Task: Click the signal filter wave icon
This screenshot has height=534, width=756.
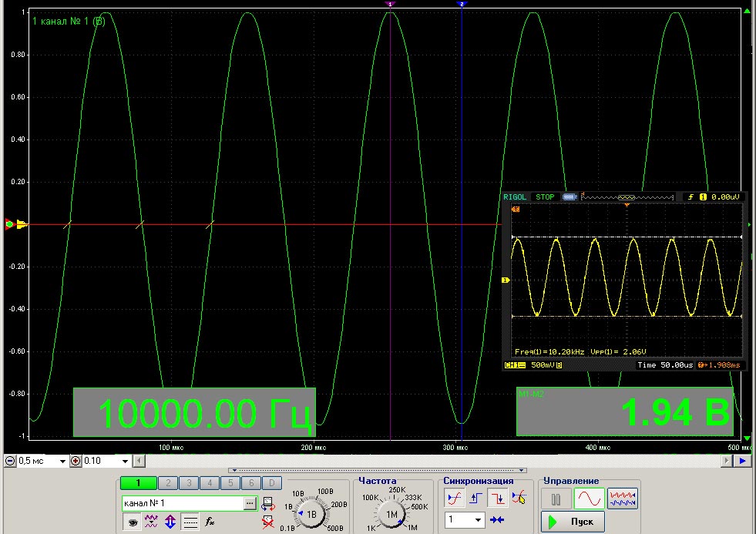Action: coord(152,522)
